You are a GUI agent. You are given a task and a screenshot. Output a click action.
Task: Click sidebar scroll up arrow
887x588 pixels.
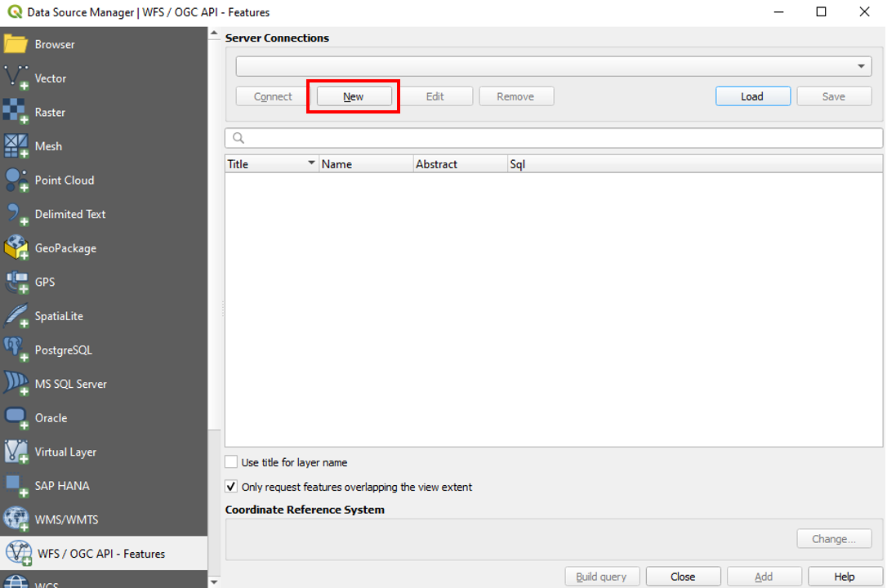(x=214, y=33)
